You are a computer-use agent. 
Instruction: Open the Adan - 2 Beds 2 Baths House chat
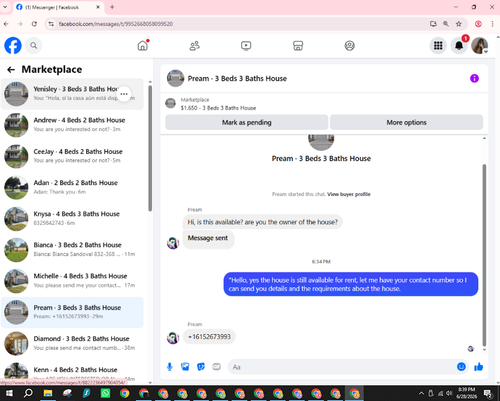pyautogui.click(x=72, y=188)
